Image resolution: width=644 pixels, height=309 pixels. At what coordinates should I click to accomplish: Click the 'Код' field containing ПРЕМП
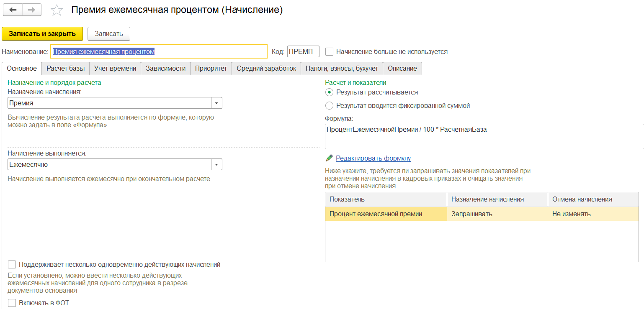tap(303, 52)
